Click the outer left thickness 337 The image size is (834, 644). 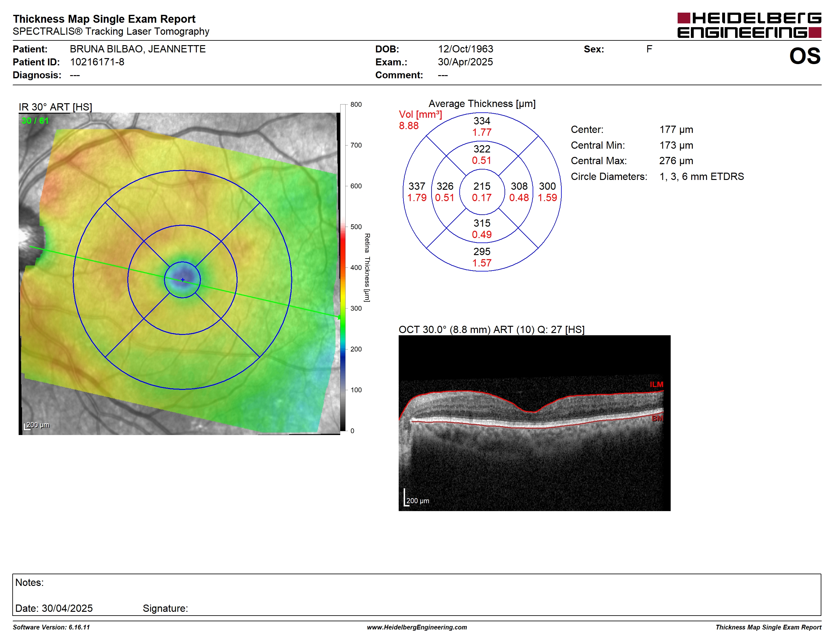417,186
